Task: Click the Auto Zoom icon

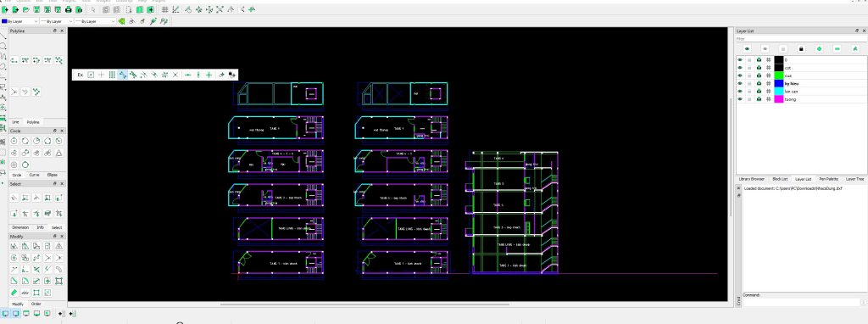Action: 220,9
